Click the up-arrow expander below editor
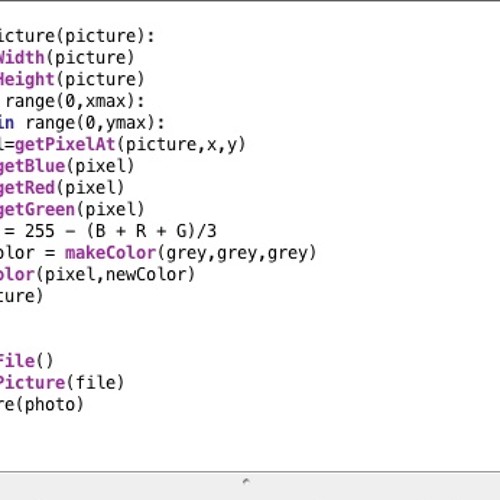 [x=246, y=481]
